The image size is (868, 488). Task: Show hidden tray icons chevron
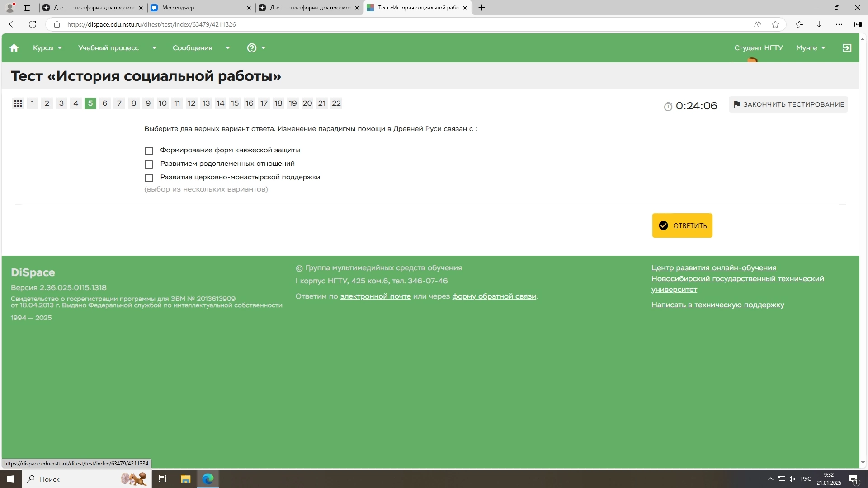coord(770,479)
